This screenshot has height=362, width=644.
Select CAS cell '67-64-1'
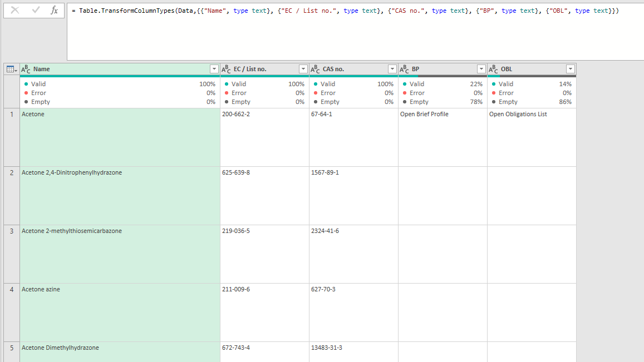coord(353,137)
